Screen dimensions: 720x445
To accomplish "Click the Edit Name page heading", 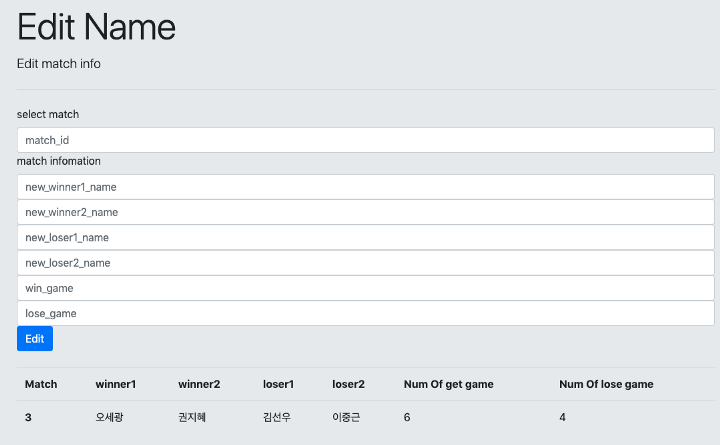I will (x=96, y=26).
